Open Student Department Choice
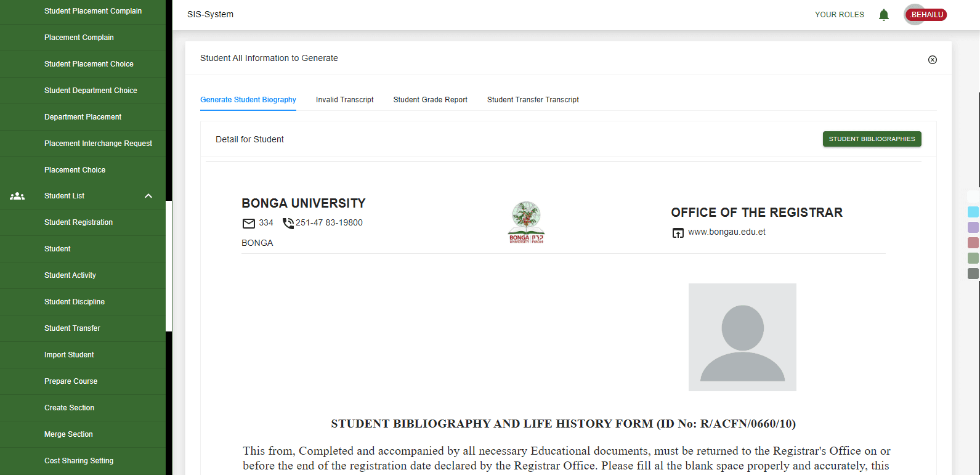 click(83, 91)
